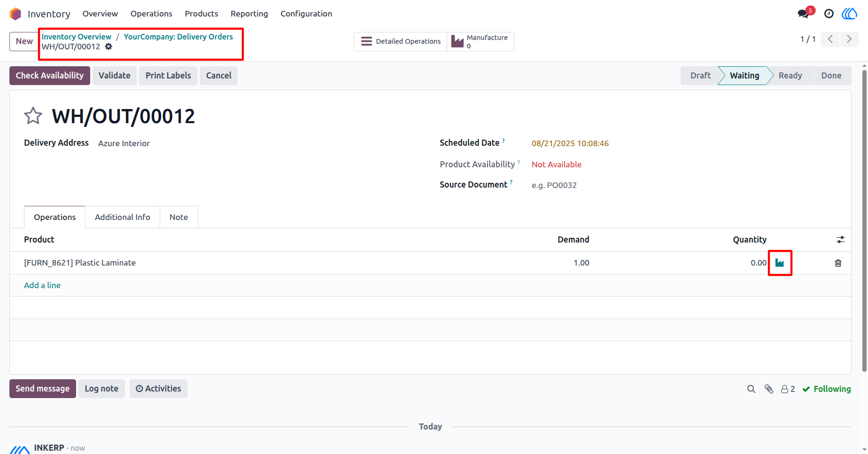Viewport: 868px width, 454px height.
Task: Click the manufacture forecast icon on Plastic Laminate row
Action: (780, 263)
